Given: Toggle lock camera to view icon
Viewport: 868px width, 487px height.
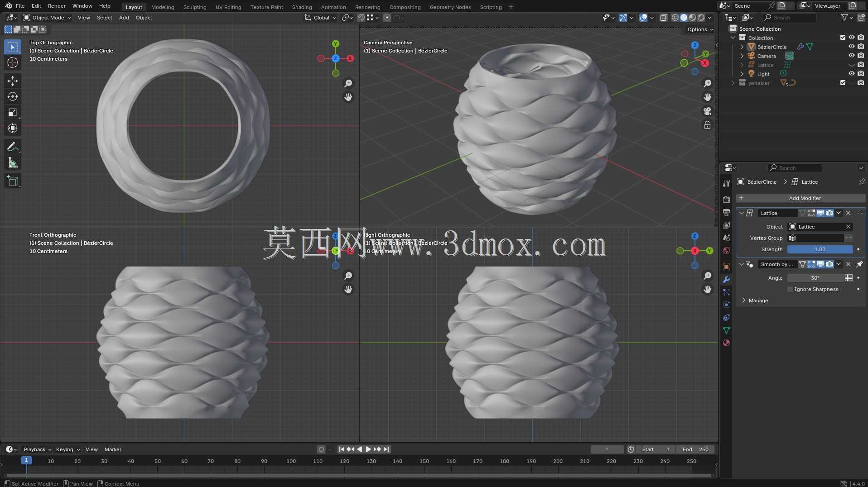Looking at the screenshot, I should (x=707, y=125).
